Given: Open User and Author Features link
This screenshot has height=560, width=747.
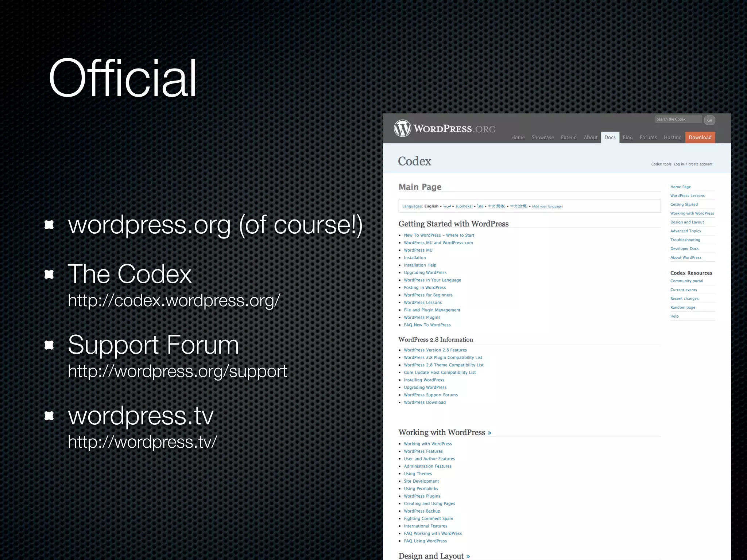Looking at the screenshot, I should 429,459.
